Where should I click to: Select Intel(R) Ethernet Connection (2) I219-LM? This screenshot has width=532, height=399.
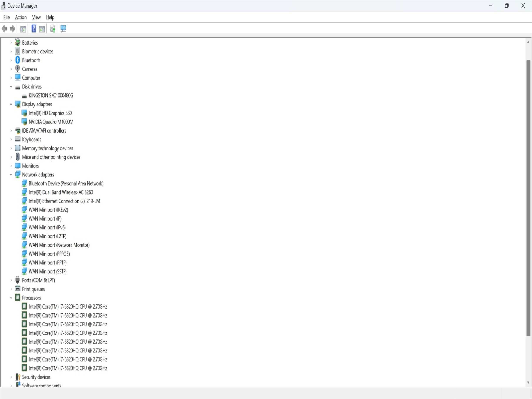click(64, 201)
